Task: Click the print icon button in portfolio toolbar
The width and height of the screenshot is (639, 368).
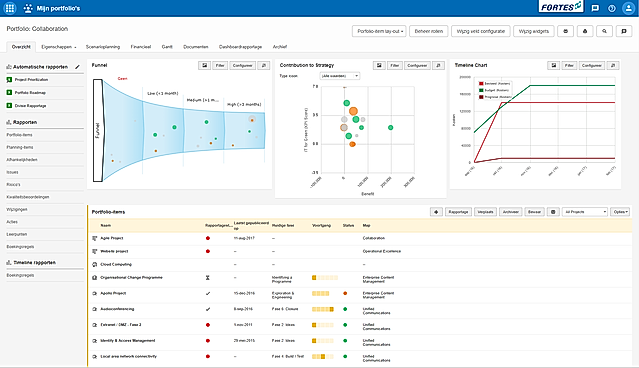Action: [x=566, y=31]
